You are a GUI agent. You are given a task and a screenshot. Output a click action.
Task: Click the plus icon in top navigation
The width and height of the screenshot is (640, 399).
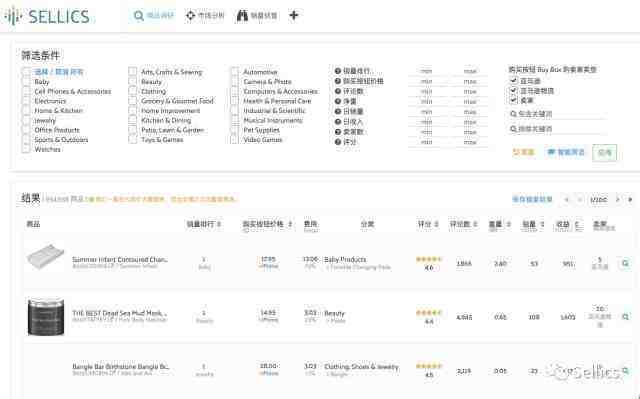click(x=294, y=16)
